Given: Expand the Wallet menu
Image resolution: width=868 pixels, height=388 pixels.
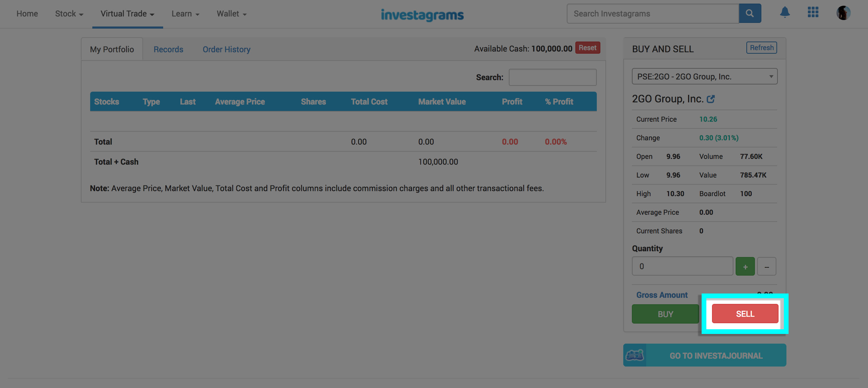Looking at the screenshot, I should pyautogui.click(x=231, y=14).
